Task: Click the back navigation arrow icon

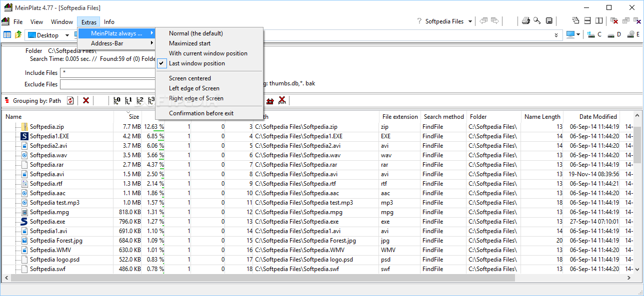Action: (x=483, y=21)
